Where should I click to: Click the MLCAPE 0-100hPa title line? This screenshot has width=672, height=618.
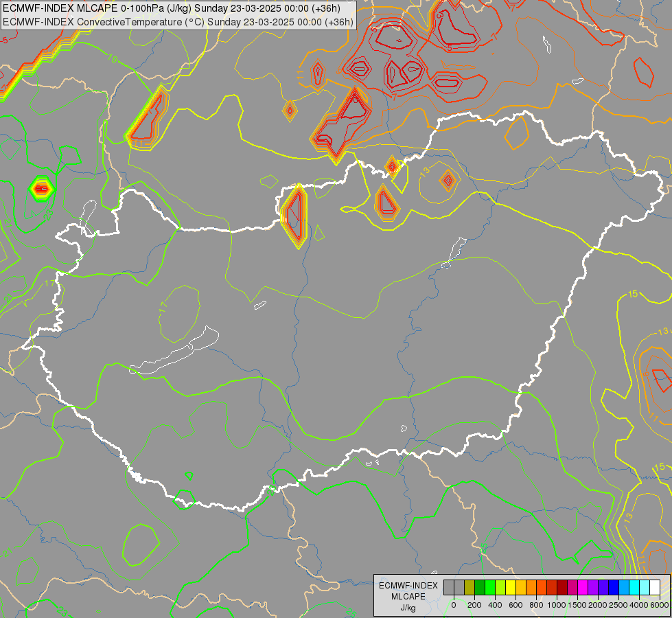point(172,8)
